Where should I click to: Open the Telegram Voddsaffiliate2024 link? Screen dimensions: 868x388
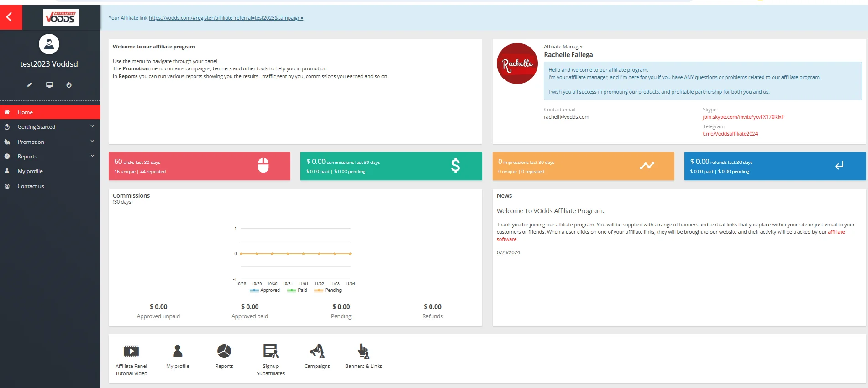coord(730,134)
